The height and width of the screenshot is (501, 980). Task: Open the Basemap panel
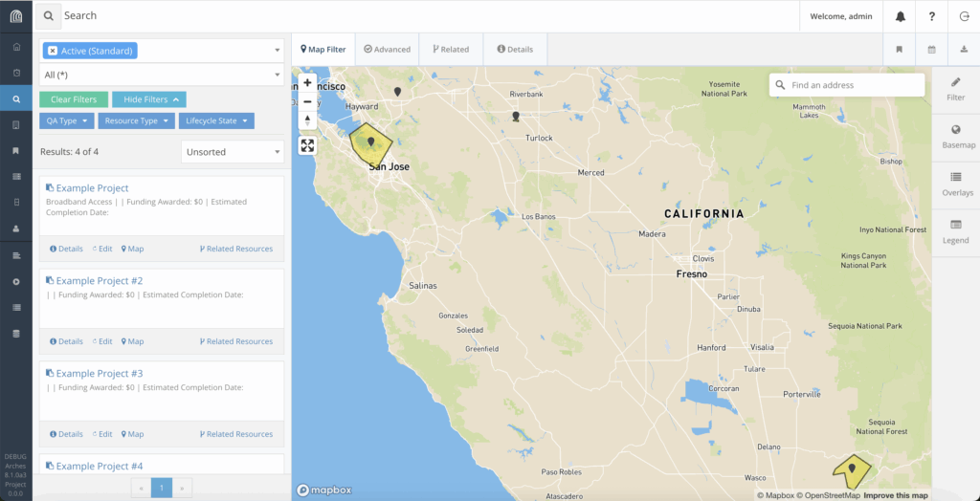click(x=955, y=136)
